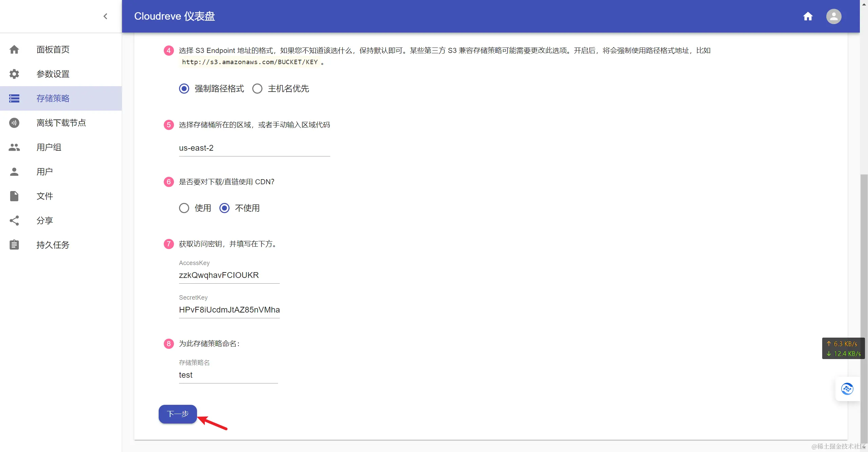Select the 强制路径格式 radio option
868x452 pixels.
point(184,89)
